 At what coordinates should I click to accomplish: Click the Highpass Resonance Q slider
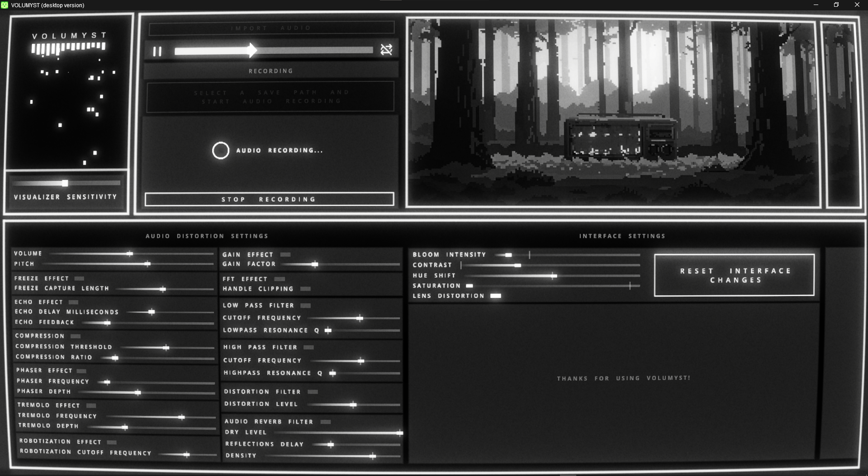pyautogui.click(x=365, y=373)
